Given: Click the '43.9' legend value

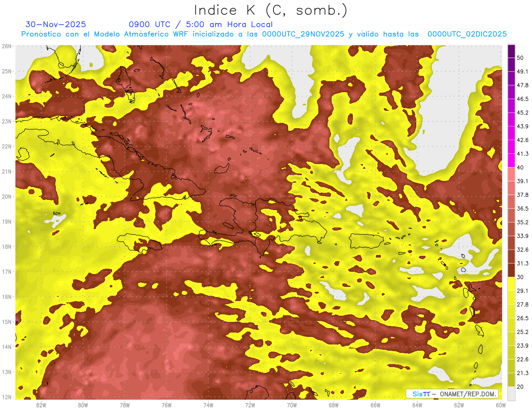Looking at the screenshot, I should coord(523,126).
